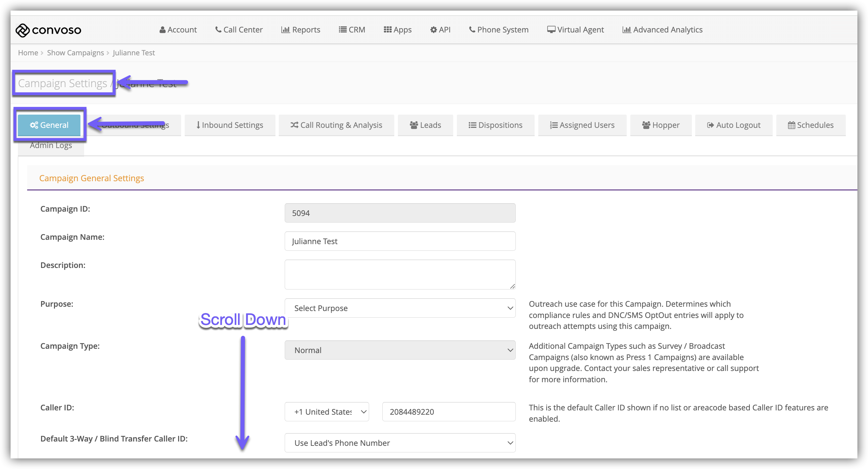Switch to the Dispositions tab
The image size is (868, 469).
(x=495, y=125)
